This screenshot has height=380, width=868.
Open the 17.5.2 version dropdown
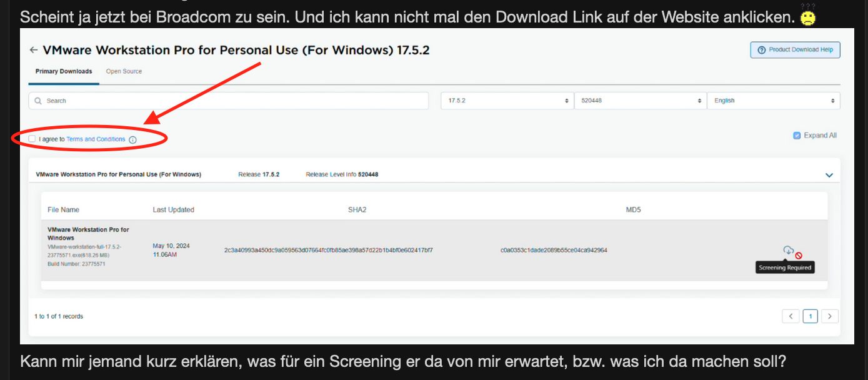tap(507, 101)
